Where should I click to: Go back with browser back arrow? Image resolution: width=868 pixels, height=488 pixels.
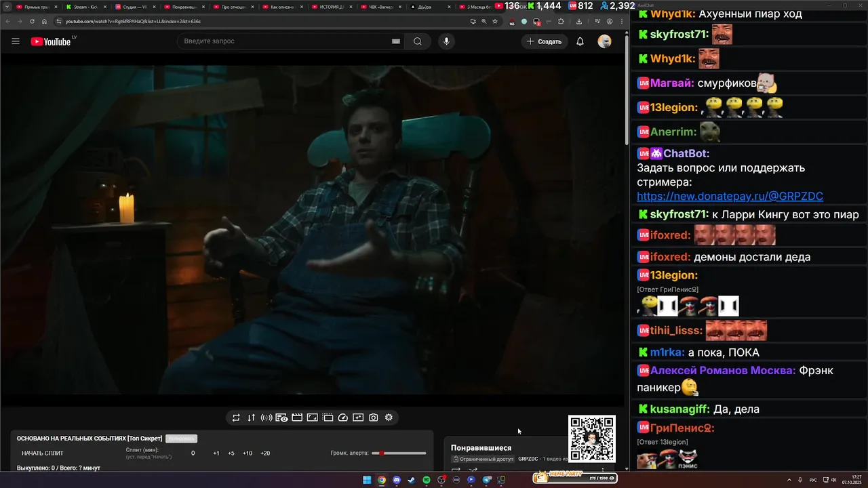coord(7,21)
